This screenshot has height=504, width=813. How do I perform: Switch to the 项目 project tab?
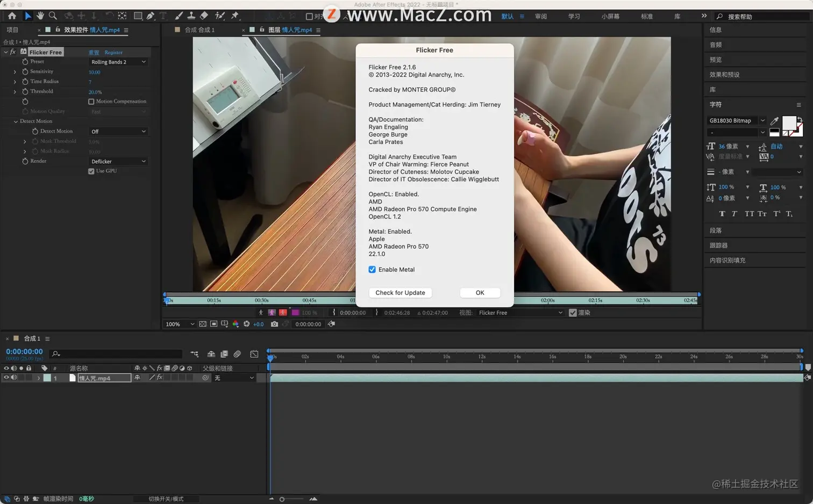[12, 30]
